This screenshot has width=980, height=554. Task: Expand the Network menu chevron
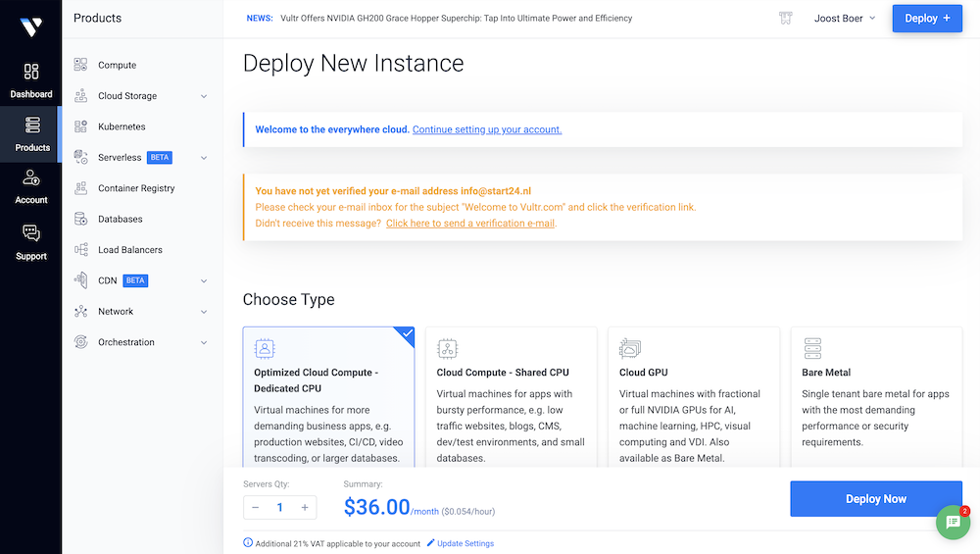click(204, 312)
